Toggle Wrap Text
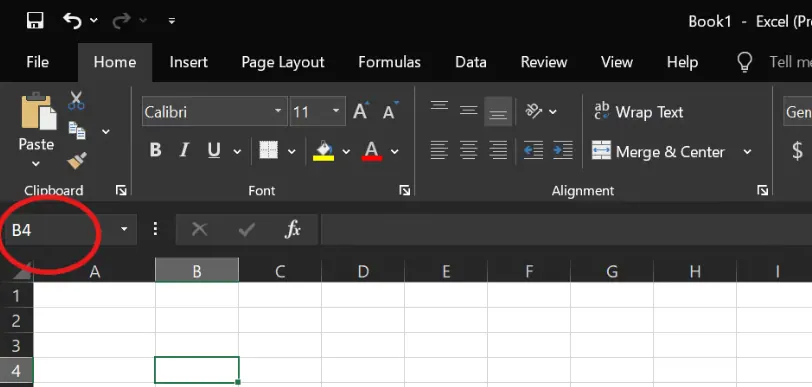Image resolution: width=812 pixels, height=387 pixels. 638,111
